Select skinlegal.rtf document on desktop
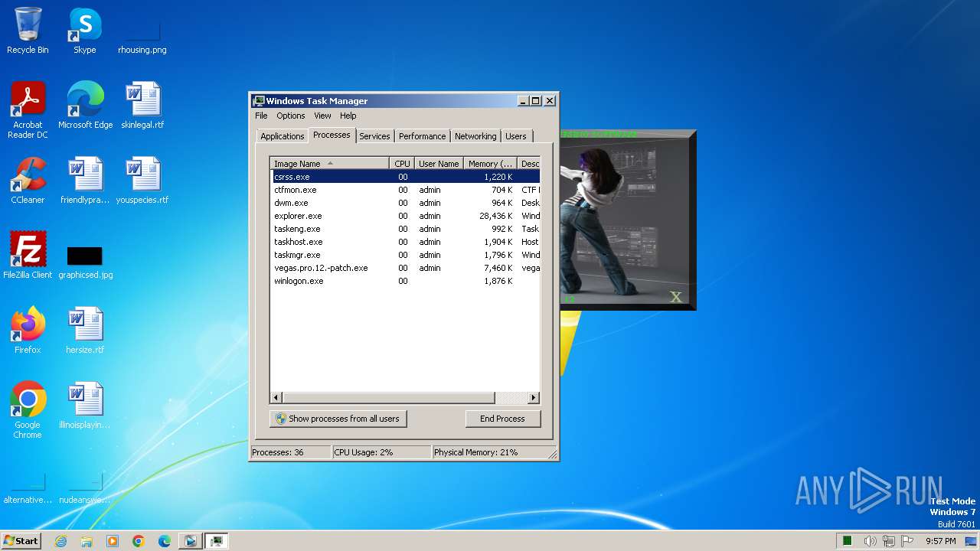This screenshot has width=980, height=551. click(142, 106)
